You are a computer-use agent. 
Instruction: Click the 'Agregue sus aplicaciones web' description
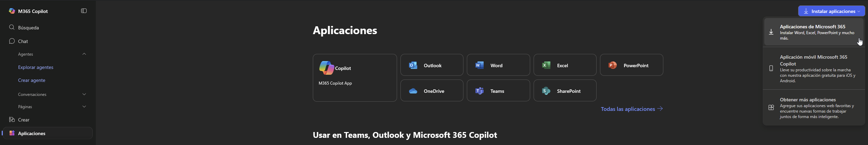tap(817, 111)
